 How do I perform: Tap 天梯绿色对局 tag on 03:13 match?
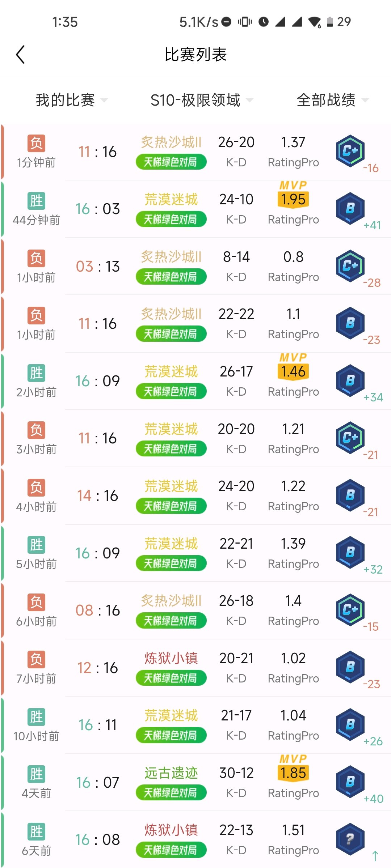171,277
